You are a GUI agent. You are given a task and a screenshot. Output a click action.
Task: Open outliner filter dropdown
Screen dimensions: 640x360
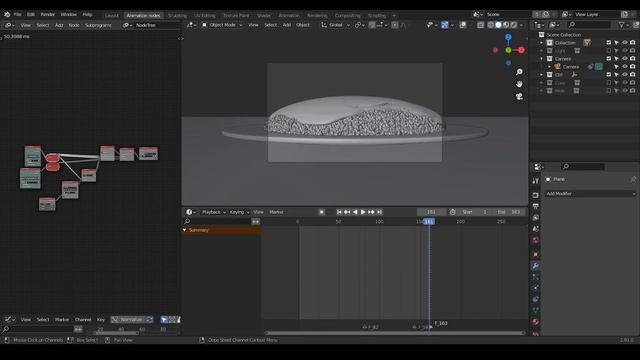[624, 25]
